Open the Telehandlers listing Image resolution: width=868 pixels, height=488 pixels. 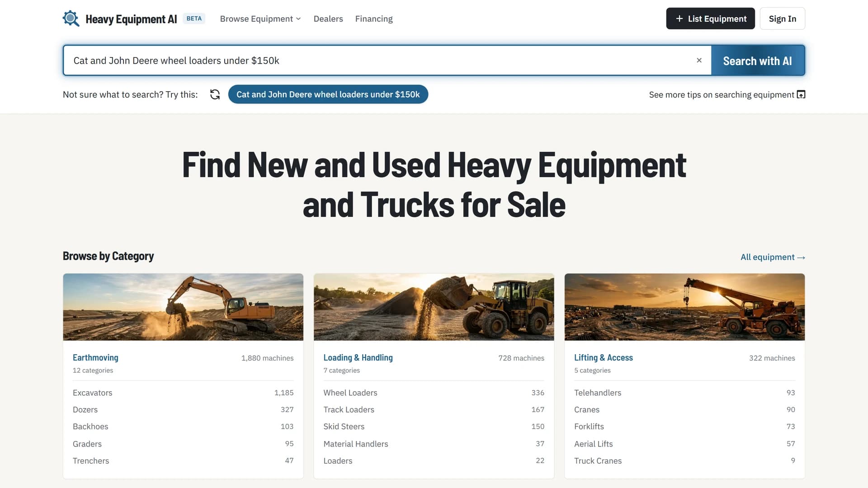(x=684, y=393)
